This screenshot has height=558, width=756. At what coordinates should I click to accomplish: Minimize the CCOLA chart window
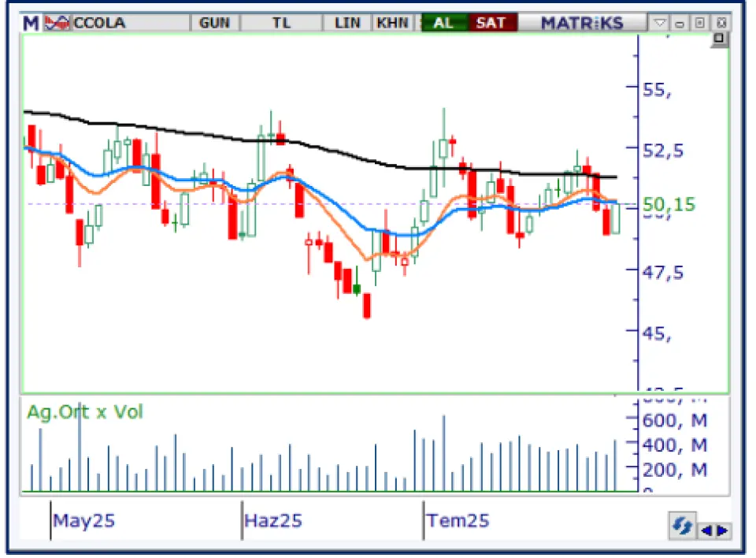[x=680, y=23]
